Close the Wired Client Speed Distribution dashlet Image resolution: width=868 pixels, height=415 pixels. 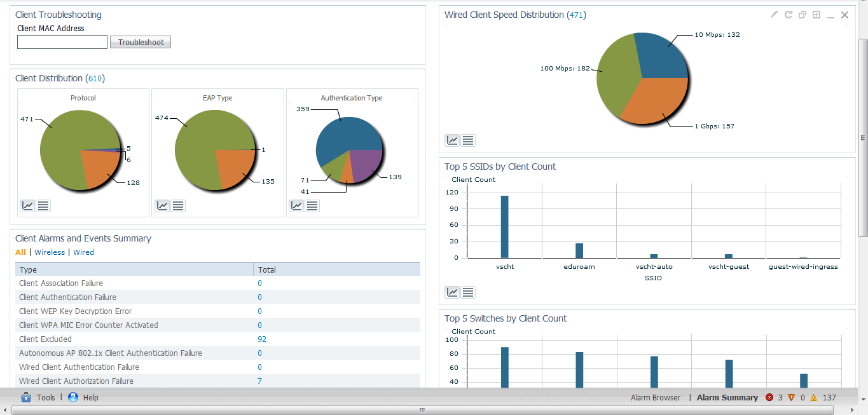point(845,15)
